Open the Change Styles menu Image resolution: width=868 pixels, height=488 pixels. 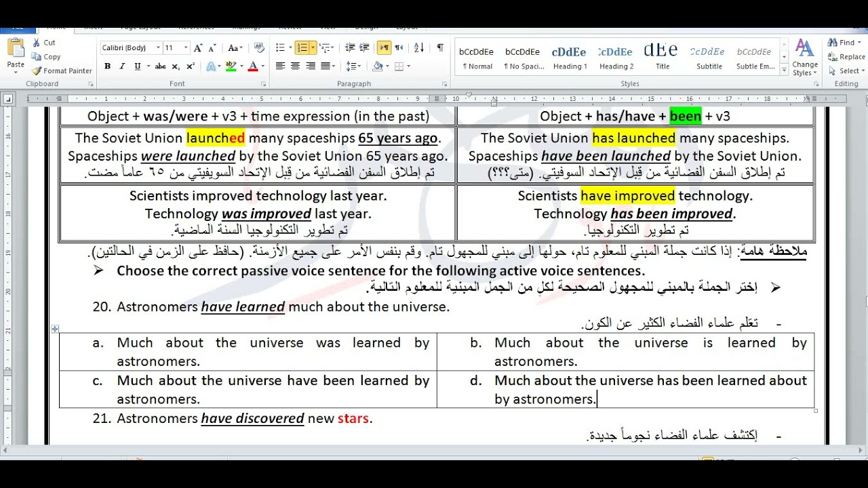click(805, 58)
